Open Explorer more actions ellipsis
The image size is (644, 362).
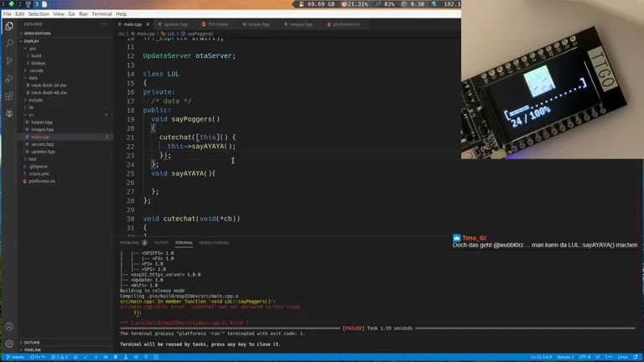click(104, 24)
